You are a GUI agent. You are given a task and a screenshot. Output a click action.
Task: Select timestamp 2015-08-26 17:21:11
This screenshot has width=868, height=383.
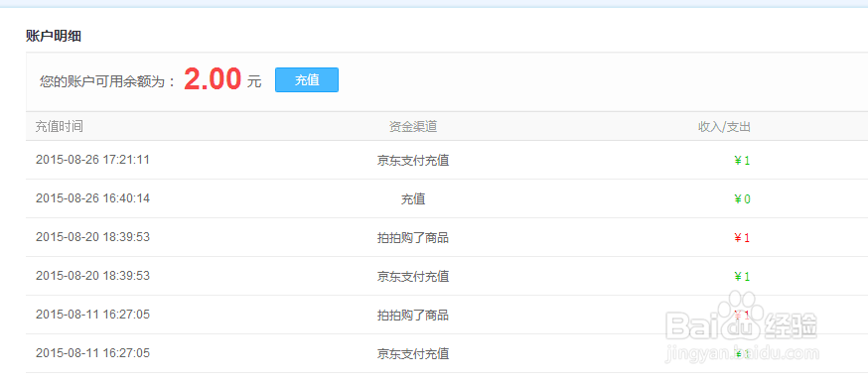pos(92,160)
